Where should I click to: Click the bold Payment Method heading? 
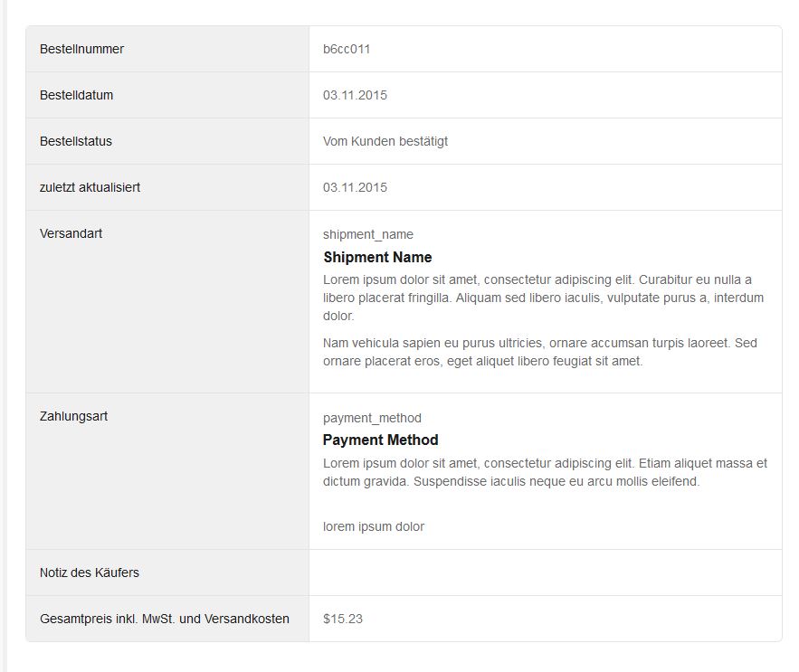pyautogui.click(x=380, y=440)
